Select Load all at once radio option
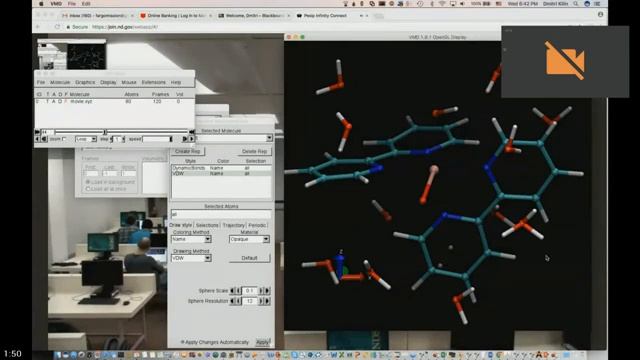Screen dimensions: 640x360 click(x=106, y=189)
